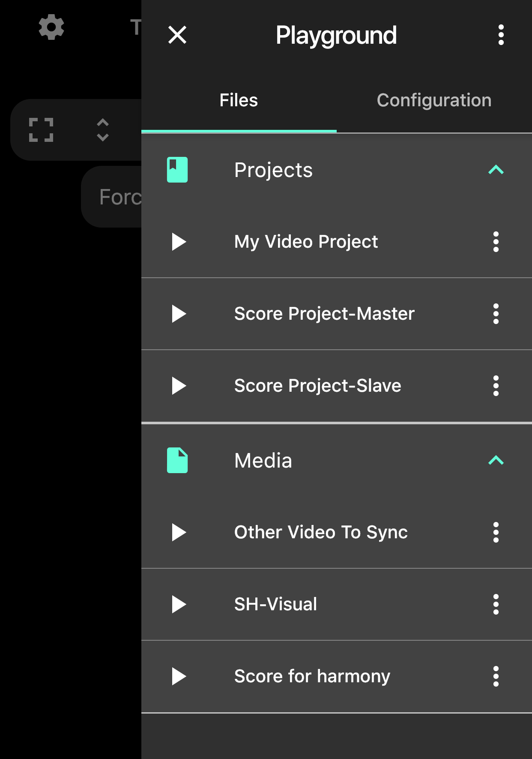The height and width of the screenshot is (759, 532).
Task: Click the Projects bookmark icon
Action: coord(177,170)
